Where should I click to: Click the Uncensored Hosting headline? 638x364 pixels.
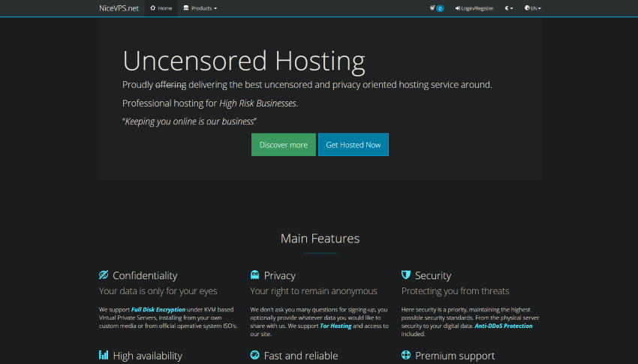pos(244,60)
